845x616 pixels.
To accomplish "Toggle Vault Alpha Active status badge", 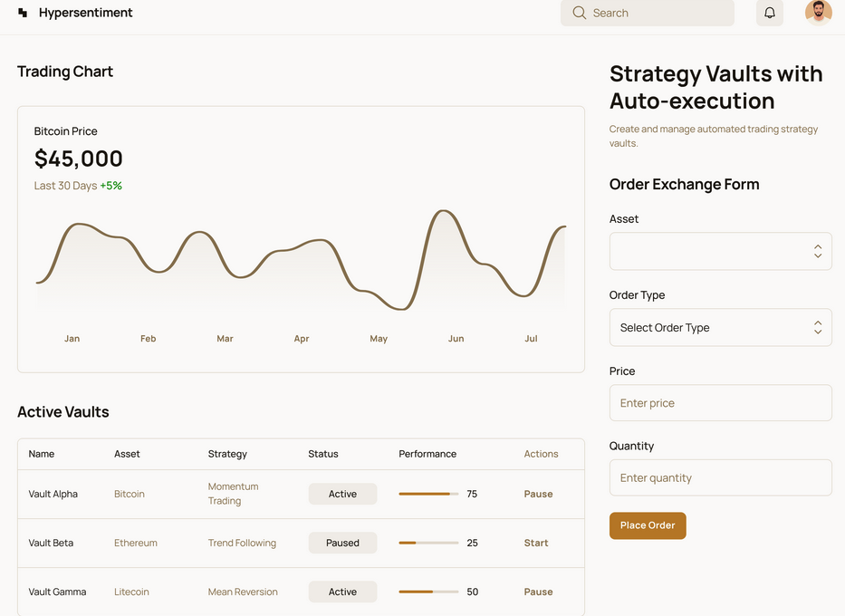I will tap(342, 494).
